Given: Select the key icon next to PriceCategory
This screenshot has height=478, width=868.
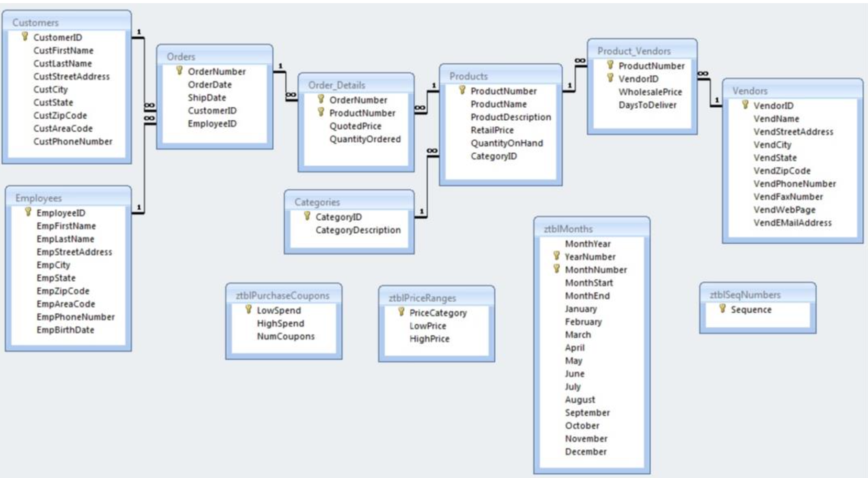Looking at the screenshot, I should pos(400,313).
